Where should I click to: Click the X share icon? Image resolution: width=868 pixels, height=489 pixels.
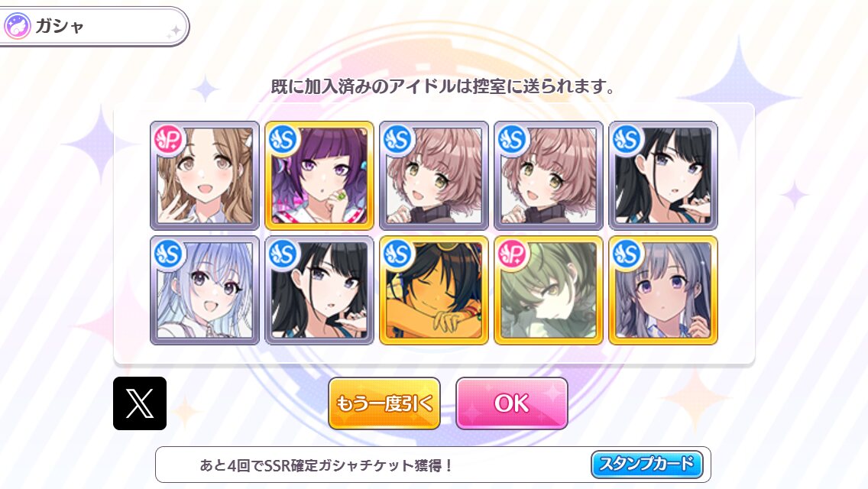pyautogui.click(x=140, y=403)
